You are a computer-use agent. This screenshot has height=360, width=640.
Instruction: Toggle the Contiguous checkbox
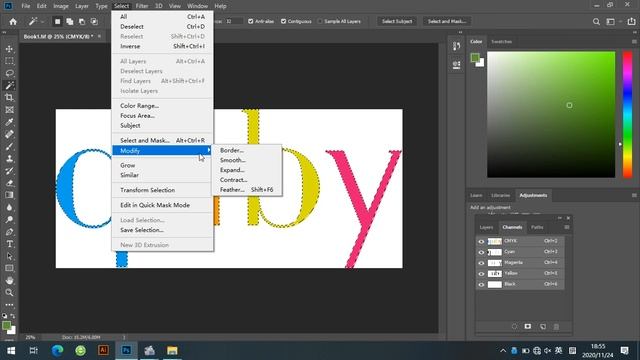[x=283, y=21]
